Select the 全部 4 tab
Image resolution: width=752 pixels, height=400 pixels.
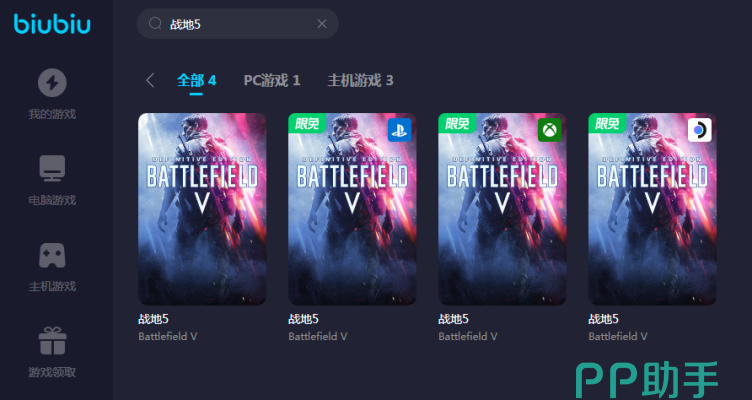197,80
